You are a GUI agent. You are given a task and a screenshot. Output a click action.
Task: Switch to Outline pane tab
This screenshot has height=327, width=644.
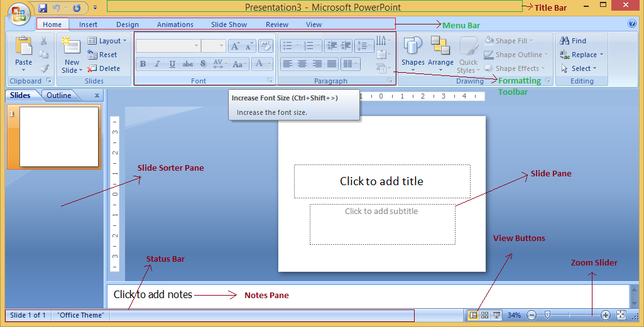coord(58,95)
